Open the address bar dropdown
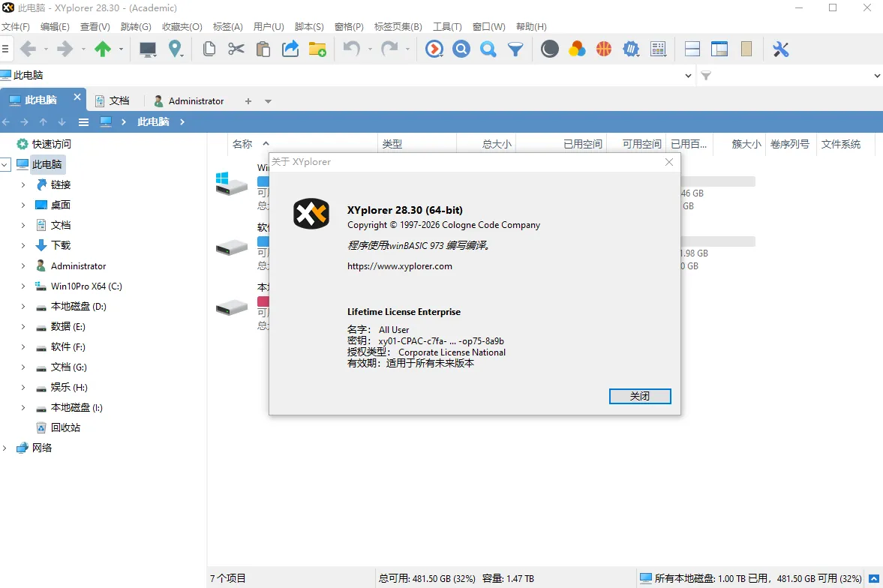883x588 pixels. [x=688, y=75]
